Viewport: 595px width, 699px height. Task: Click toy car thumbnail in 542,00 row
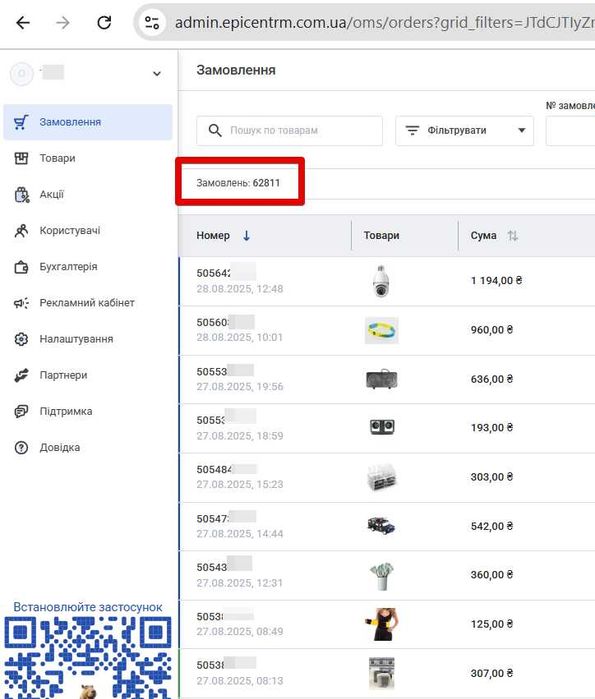(381, 526)
